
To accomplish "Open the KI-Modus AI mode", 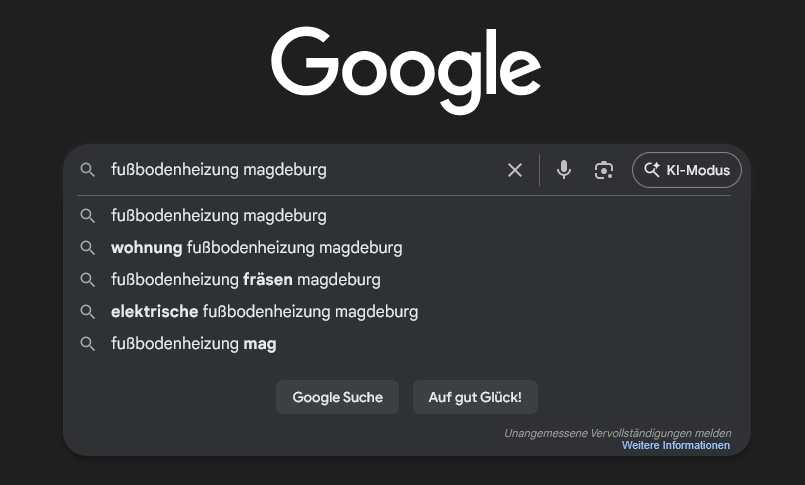I will [x=687, y=170].
